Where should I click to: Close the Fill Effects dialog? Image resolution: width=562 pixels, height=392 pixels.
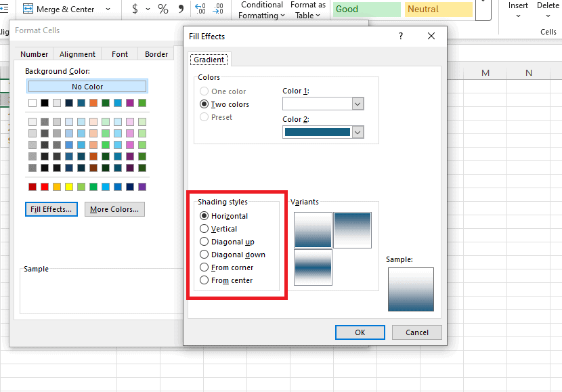pos(431,36)
